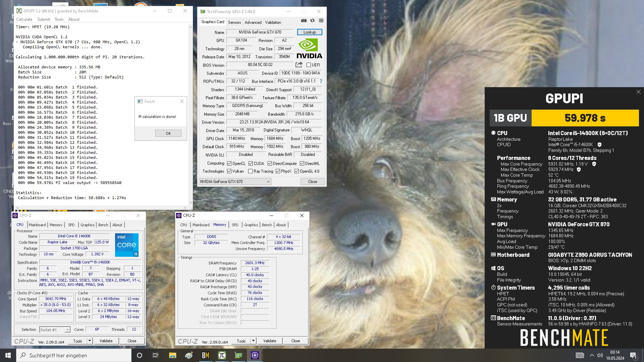This screenshot has height=362, width=644.
Task: Open GPU-Z icon in taskbar
Action: 238,355
